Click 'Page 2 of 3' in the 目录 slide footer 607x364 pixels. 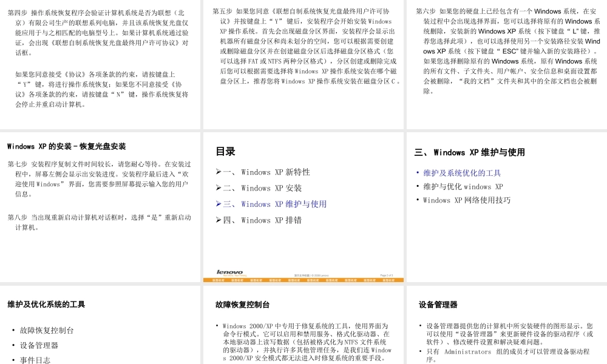tap(386, 275)
